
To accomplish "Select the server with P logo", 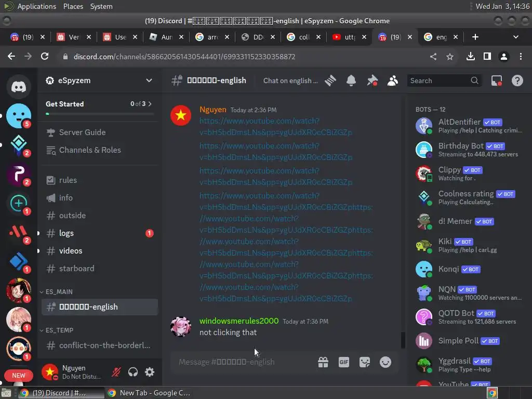I will tap(19, 174).
